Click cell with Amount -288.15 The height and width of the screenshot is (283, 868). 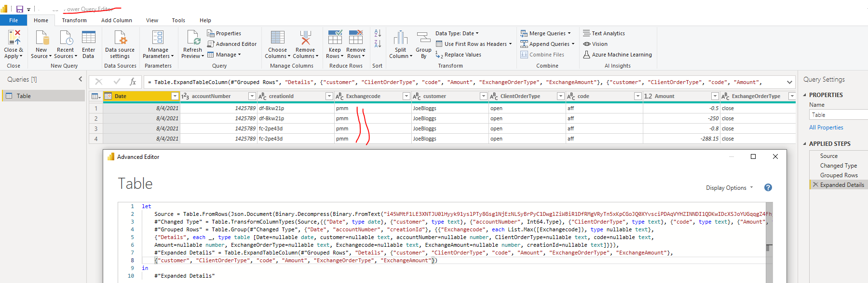tap(681, 139)
